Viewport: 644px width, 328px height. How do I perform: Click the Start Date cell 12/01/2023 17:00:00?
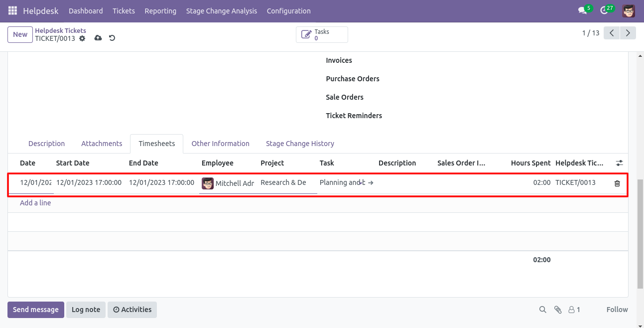coord(89,182)
